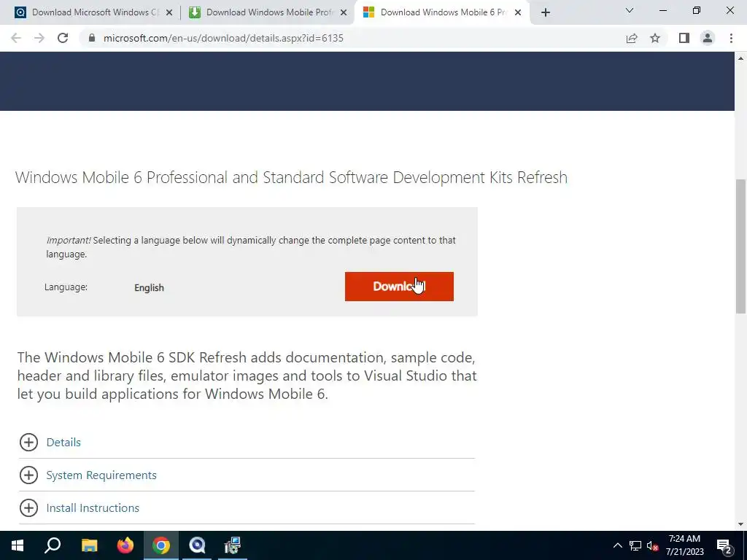Image resolution: width=747 pixels, height=560 pixels.
Task: Open the Install Instructions link
Action: pyautogui.click(x=93, y=508)
